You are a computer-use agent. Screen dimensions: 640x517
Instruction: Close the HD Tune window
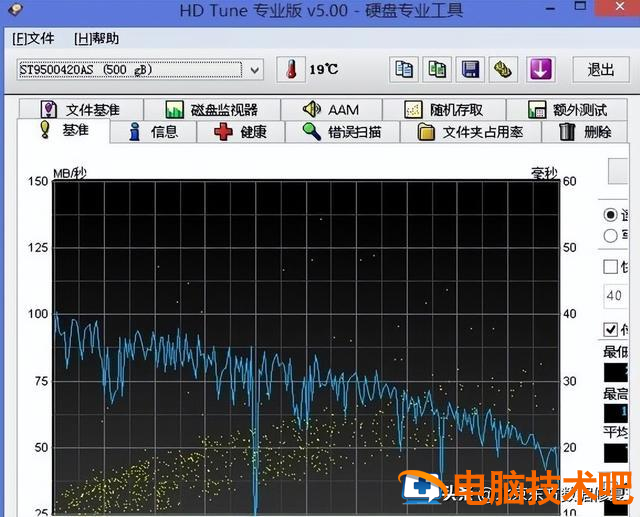point(619,7)
